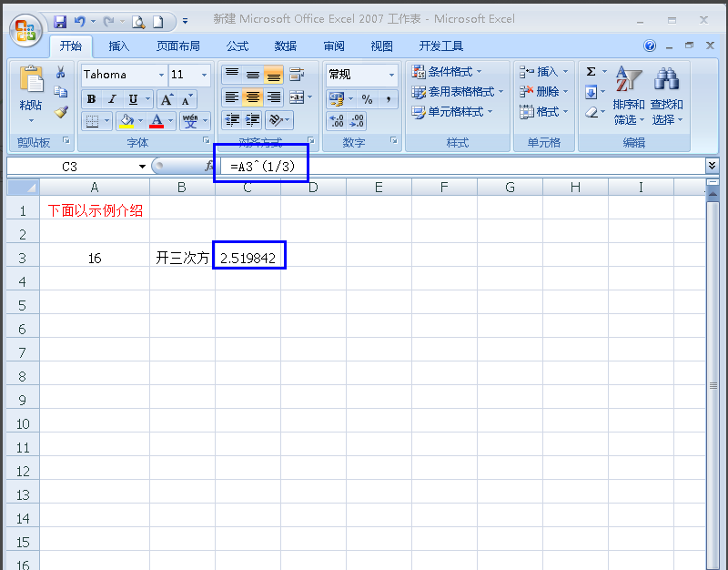
Task: Open Print Preview from Quick Access toolbar
Action: pos(138,21)
